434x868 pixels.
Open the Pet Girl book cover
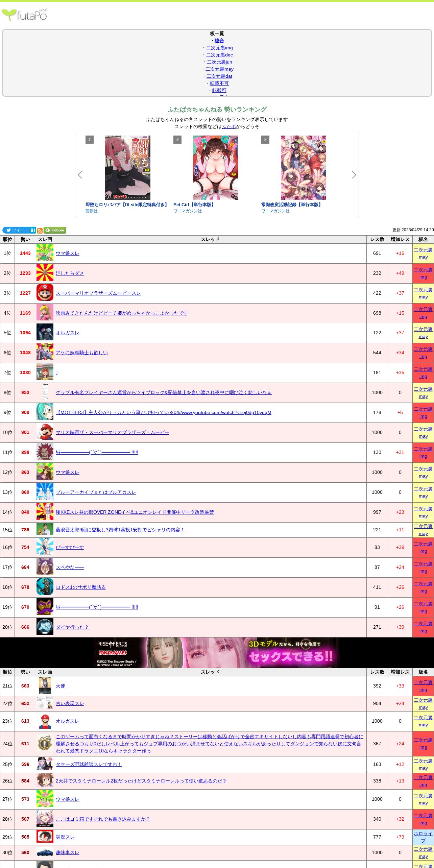click(216, 168)
